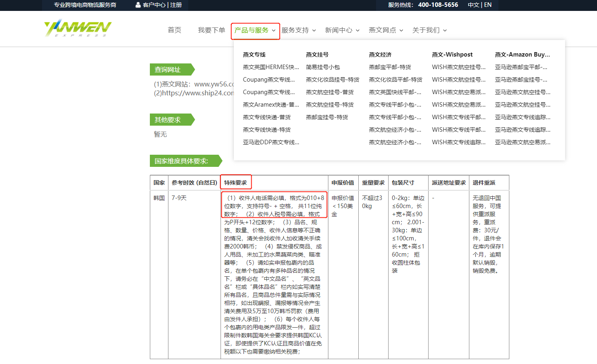Click the 重量要求 table header
Viewport: 597px width, 364px height.
tap(373, 183)
